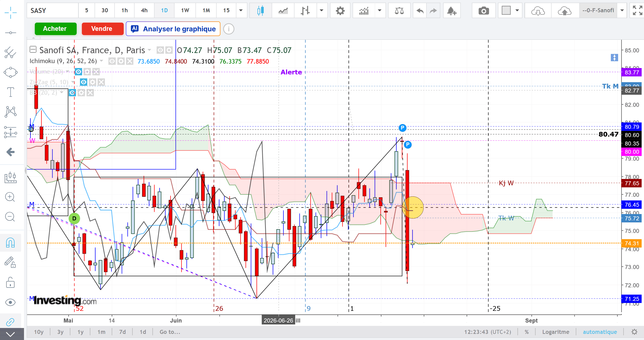This screenshot has height=340, width=644.
Task: Expand the chart style dropdown arrow
Action: [322, 11]
